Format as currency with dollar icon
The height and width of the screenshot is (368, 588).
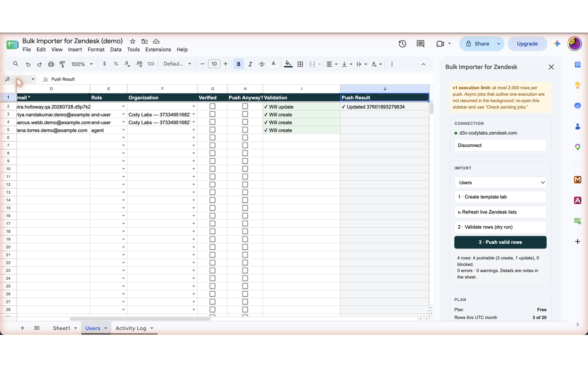[x=104, y=64]
